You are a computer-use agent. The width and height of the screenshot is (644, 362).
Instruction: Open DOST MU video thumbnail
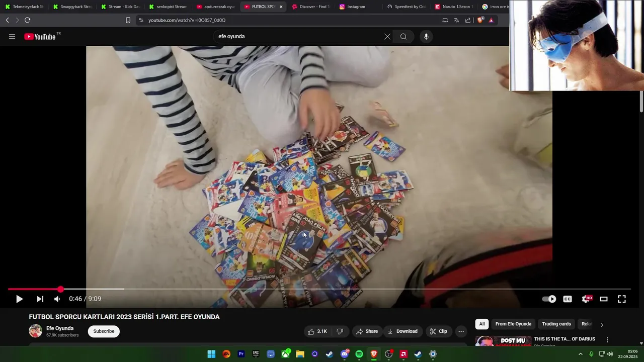503,341
